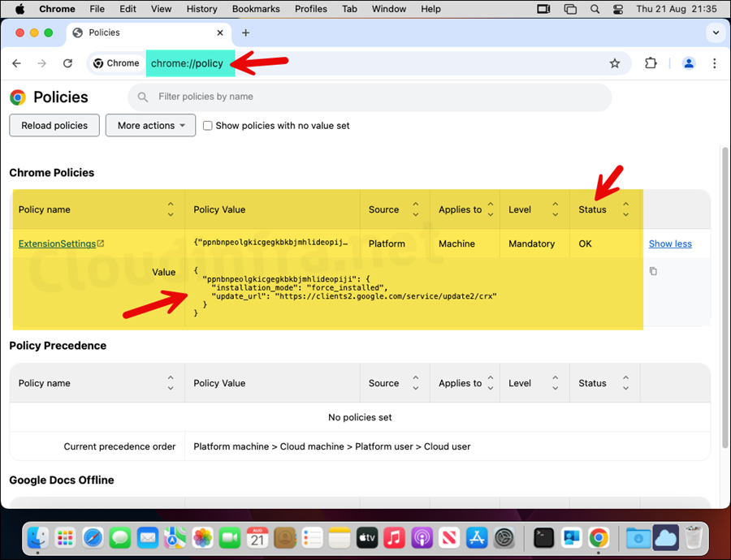This screenshot has height=560, width=731.
Task: Open the Apple menu
Action: 19,9
